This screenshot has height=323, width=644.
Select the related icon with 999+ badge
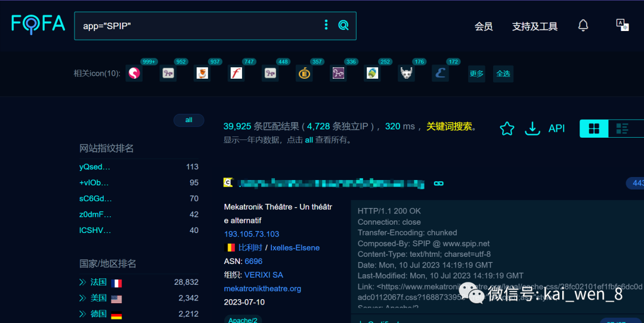tap(134, 73)
